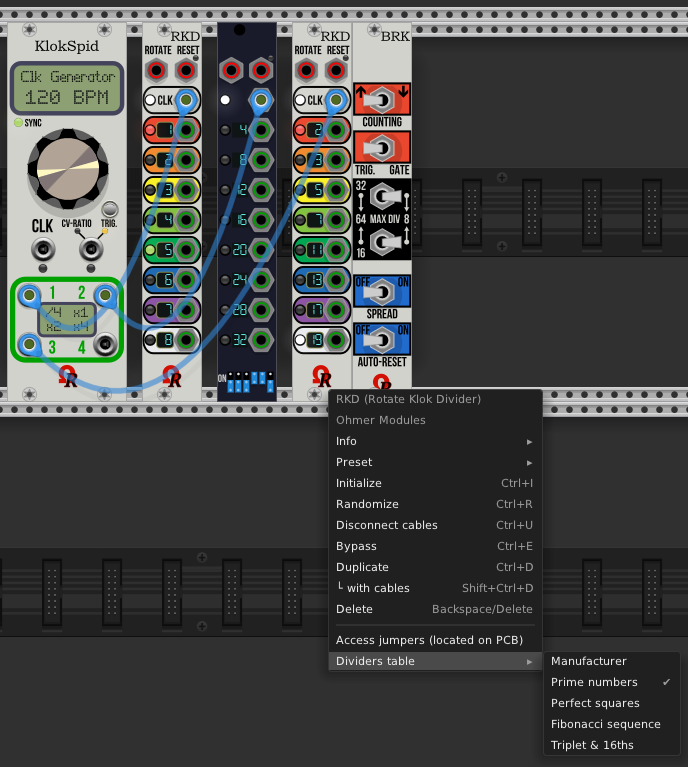
Task: Select Disconnect cables menu entry
Action: [x=435, y=525]
